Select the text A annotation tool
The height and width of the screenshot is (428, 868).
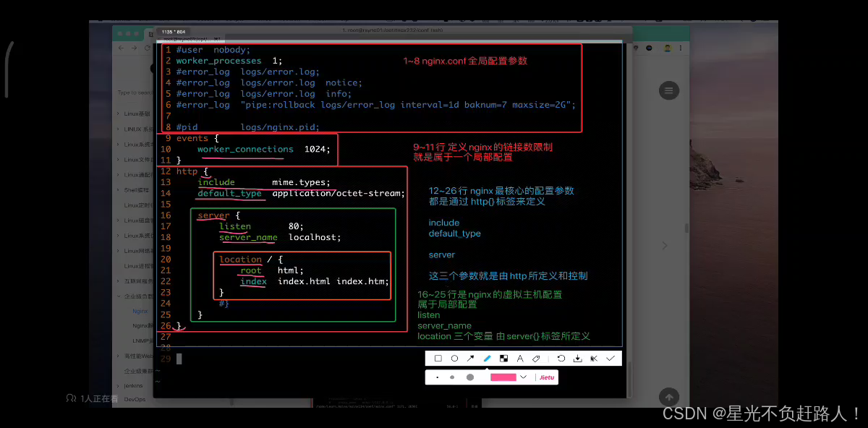(519, 358)
